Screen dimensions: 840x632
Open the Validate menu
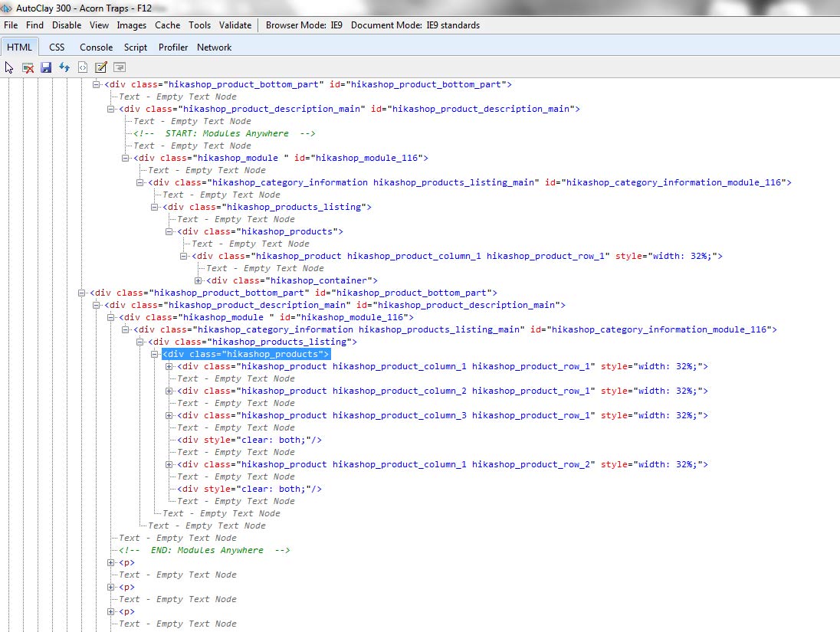235,25
